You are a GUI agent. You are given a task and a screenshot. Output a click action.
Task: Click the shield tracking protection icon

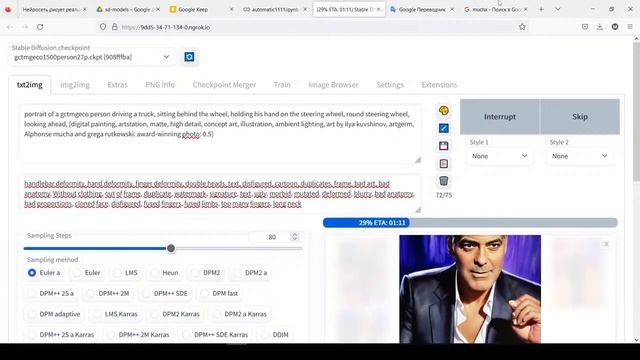(x=103, y=27)
